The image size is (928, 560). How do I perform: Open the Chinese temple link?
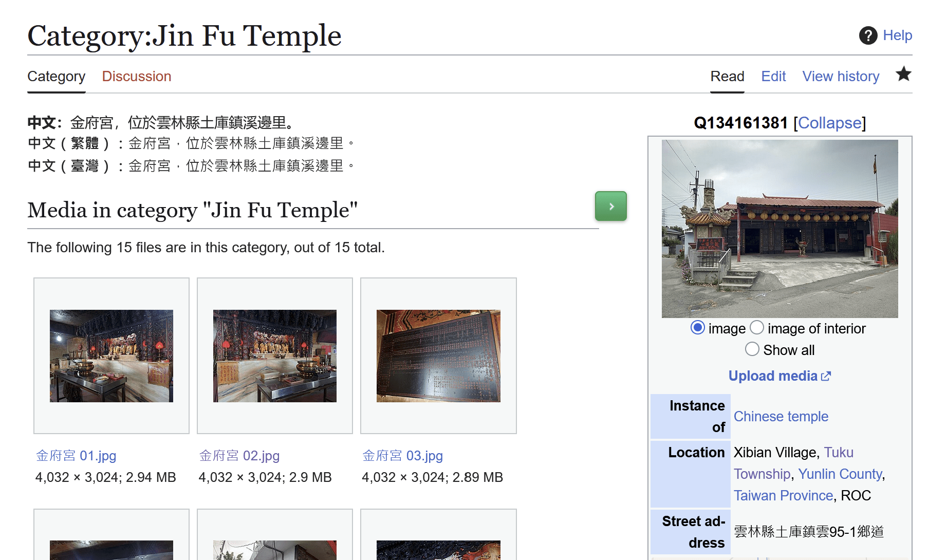[781, 416]
